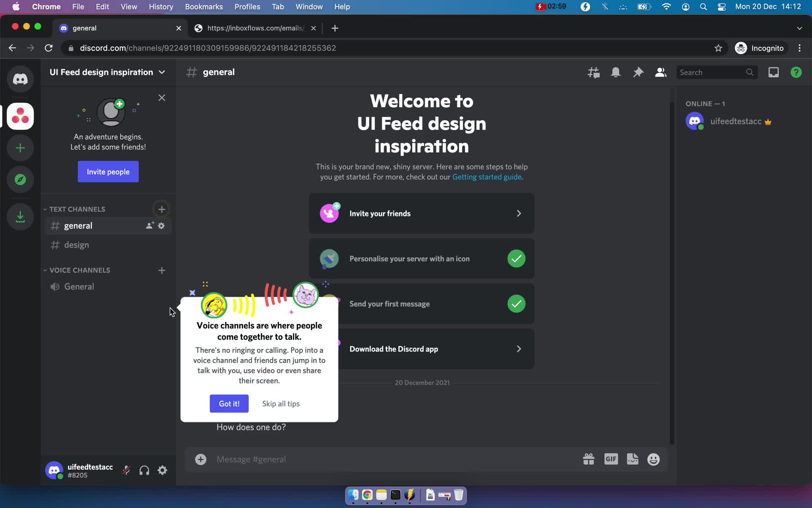The image size is (812, 508).
Task: Click the 'Got it!' button in tooltip
Action: click(x=229, y=403)
